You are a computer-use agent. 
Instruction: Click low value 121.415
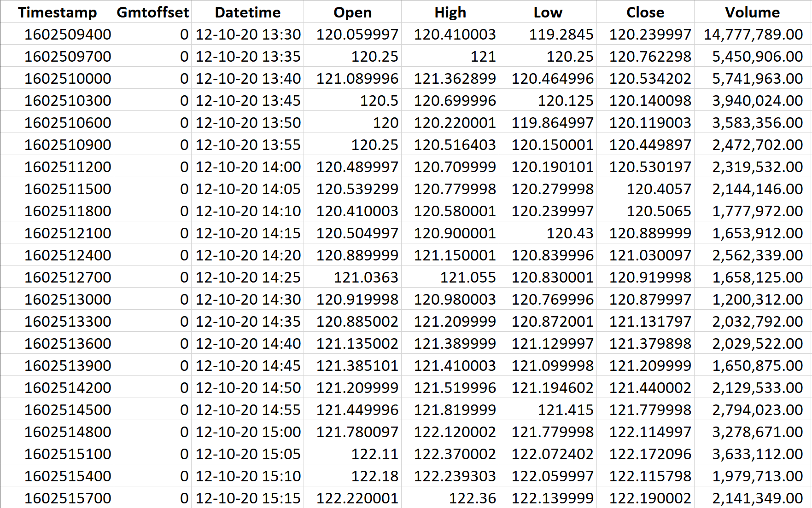point(548,410)
